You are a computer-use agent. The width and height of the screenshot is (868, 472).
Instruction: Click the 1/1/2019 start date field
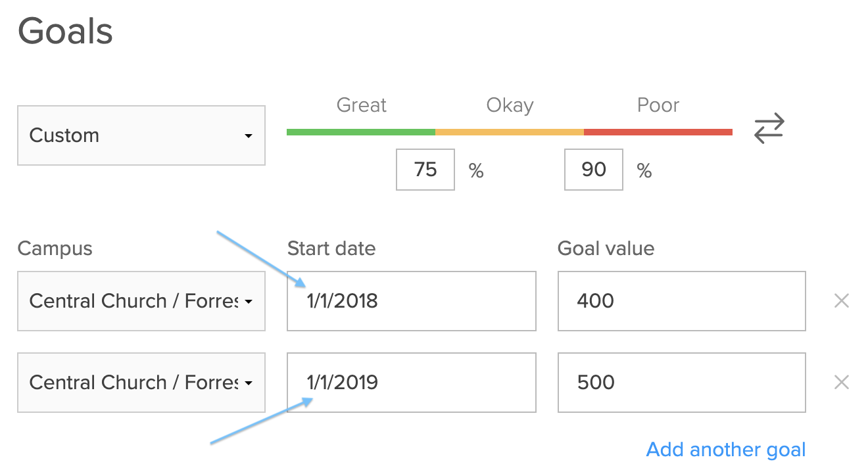[411, 382]
